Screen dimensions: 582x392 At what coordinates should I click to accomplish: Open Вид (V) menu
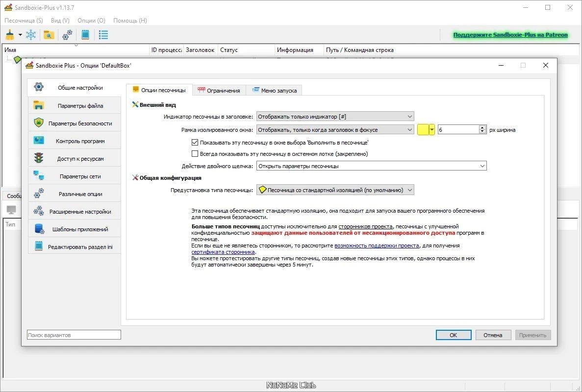point(60,21)
